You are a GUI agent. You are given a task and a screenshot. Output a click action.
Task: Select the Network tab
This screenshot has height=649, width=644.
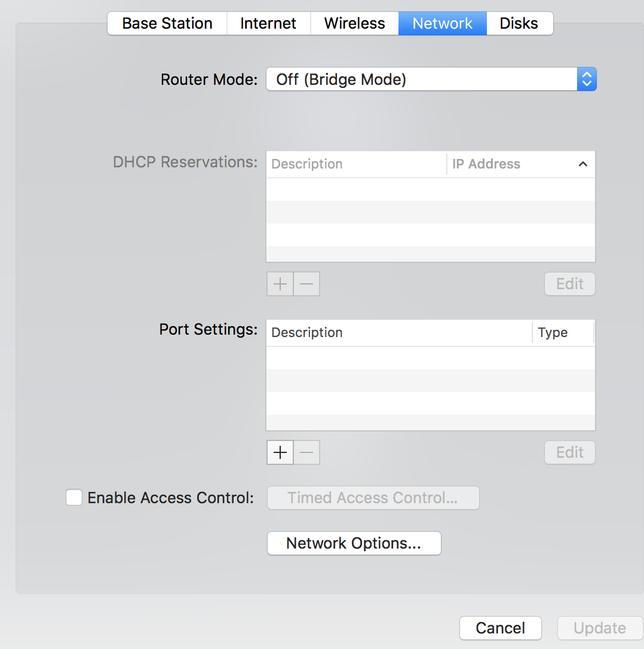[x=443, y=24]
